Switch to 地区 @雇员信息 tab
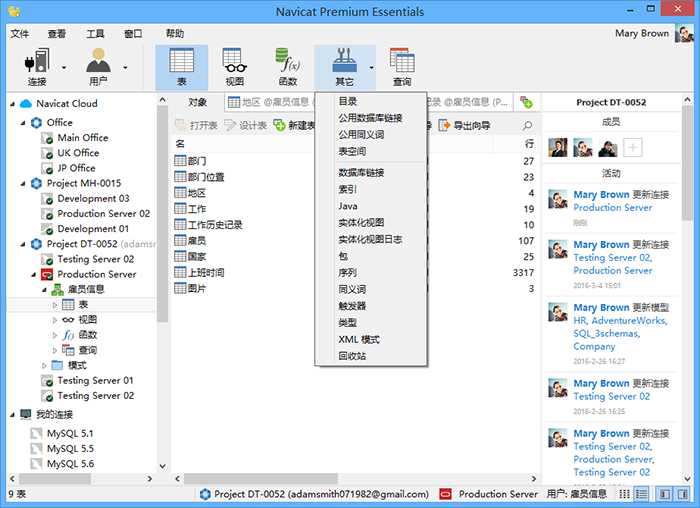The height and width of the screenshot is (508, 700). point(269,102)
